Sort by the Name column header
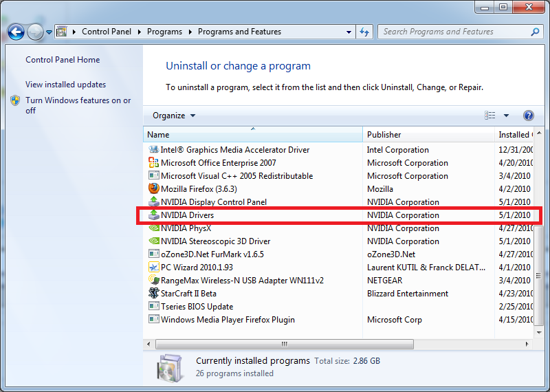Image resolution: width=550 pixels, height=392 pixels. (x=253, y=134)
